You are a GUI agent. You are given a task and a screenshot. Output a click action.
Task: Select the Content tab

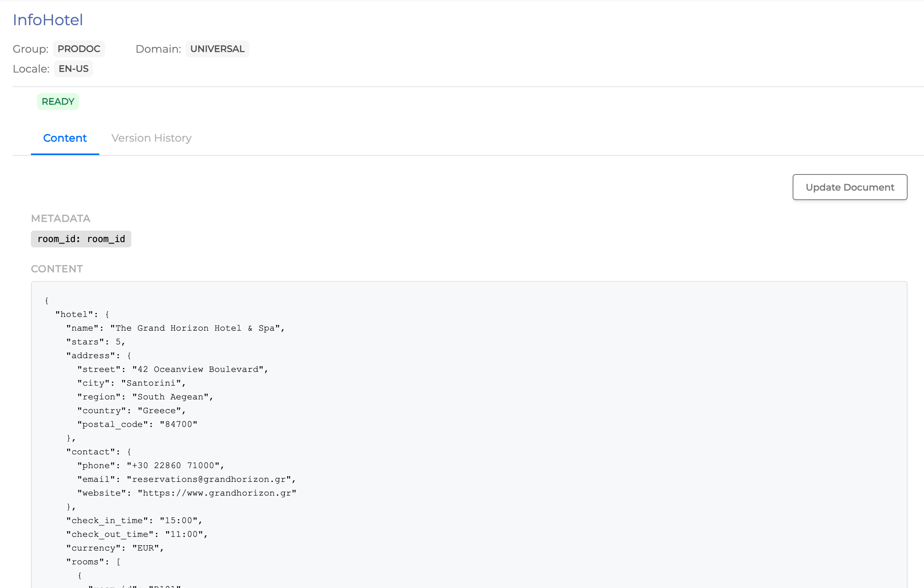point(65,138)
